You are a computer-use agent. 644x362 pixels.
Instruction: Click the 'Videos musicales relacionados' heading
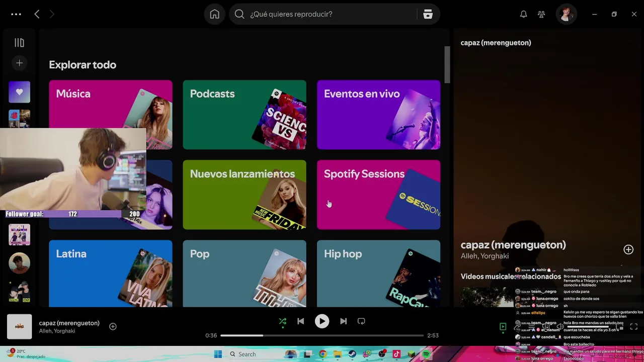pos(511,277)
